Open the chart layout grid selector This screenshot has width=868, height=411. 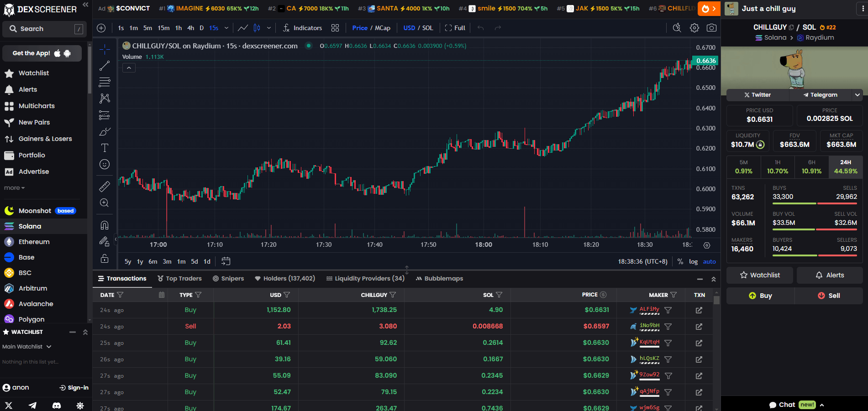click(335, 28)
